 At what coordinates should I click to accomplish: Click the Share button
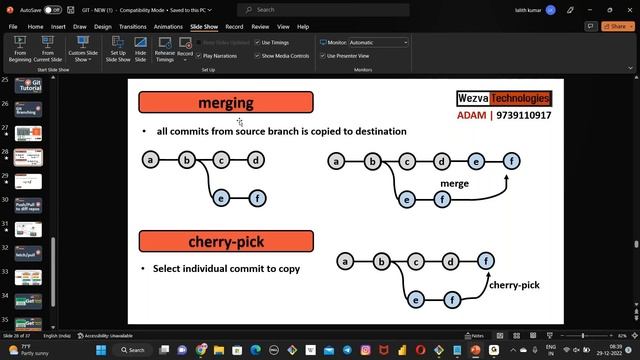[x=615, y=27]
